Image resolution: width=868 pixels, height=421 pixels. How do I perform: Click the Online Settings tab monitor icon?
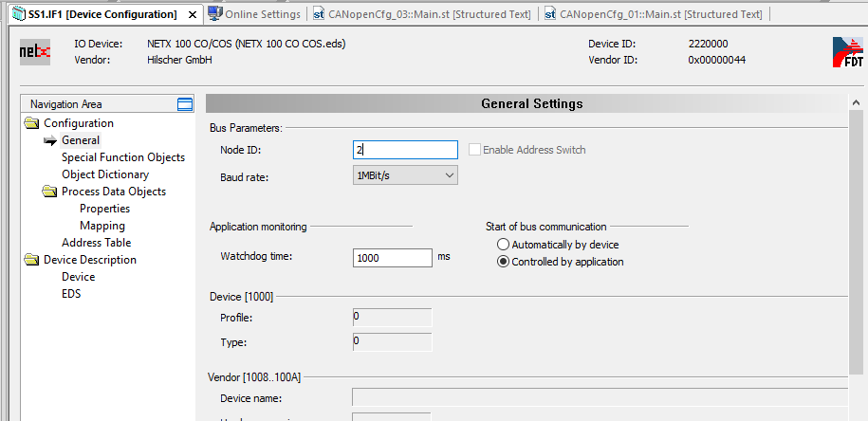215,14
